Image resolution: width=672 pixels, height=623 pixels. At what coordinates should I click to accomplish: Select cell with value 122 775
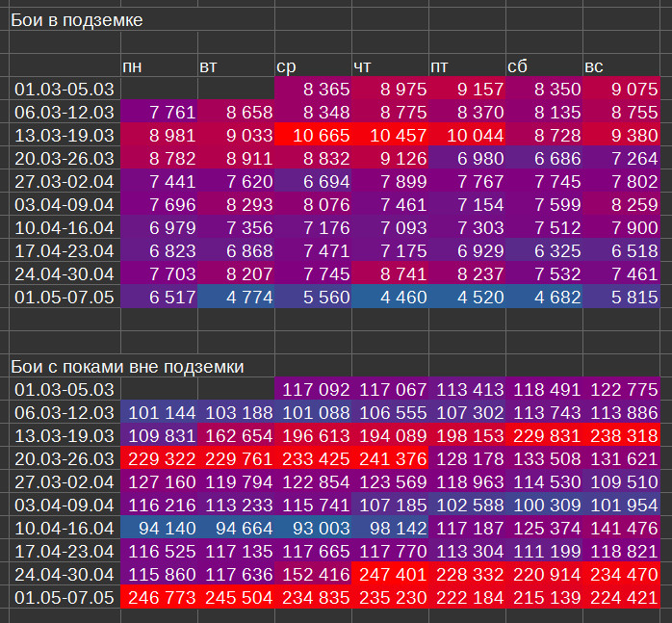621,390
